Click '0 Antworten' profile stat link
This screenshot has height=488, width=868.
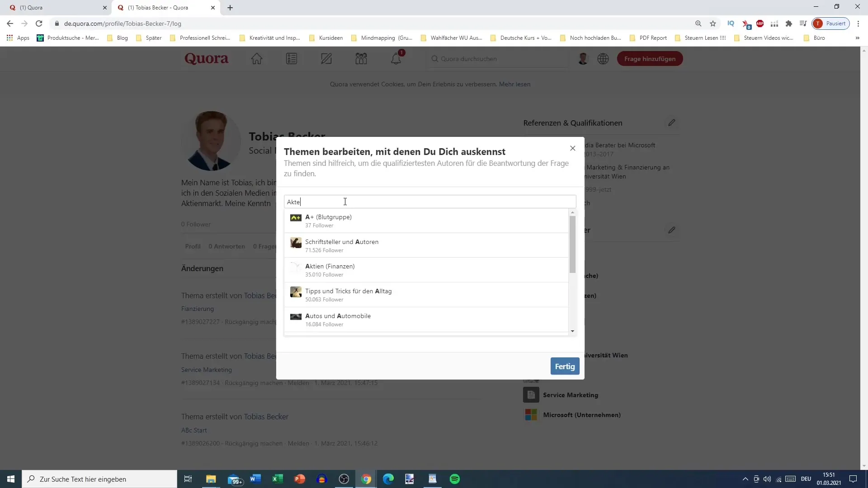(x=226, y=246)
